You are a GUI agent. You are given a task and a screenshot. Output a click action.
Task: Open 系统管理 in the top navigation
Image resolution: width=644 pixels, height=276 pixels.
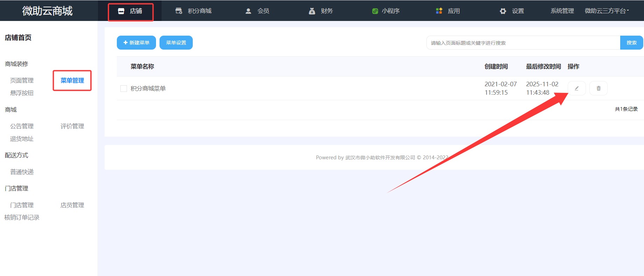562,11
